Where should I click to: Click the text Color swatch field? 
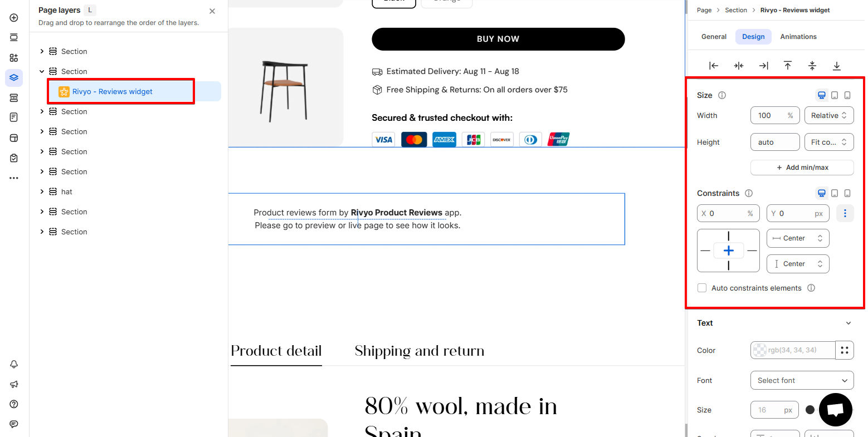(x=792, y=350)
